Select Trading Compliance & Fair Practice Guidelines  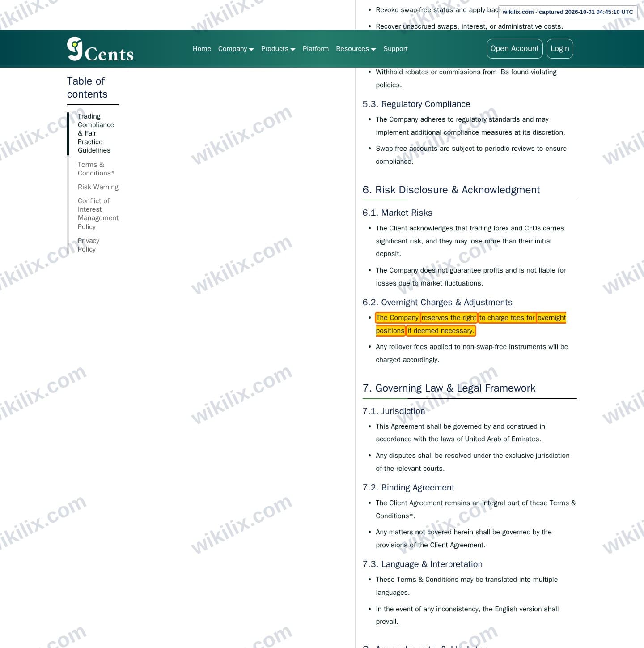tap(96, 133)
